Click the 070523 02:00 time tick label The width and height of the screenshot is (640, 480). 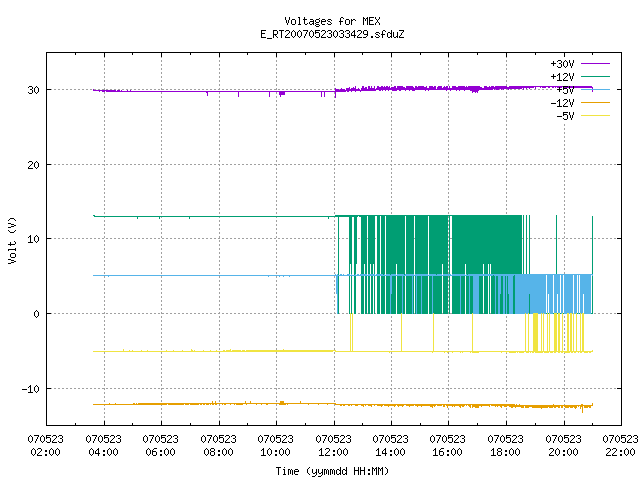coord(46,446)
